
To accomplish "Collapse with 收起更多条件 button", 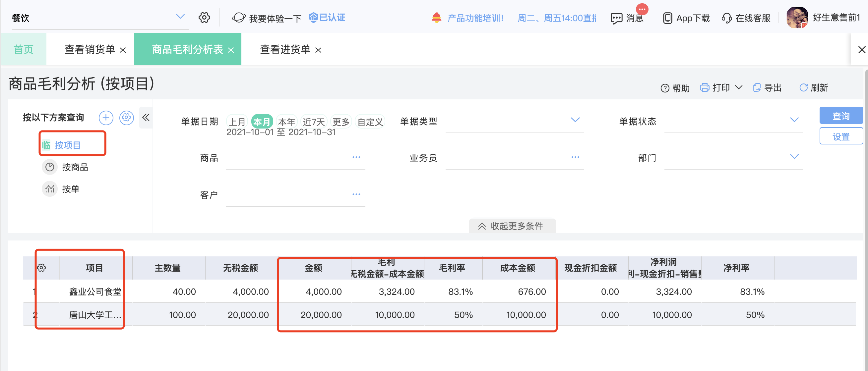I will coord(512,226).
